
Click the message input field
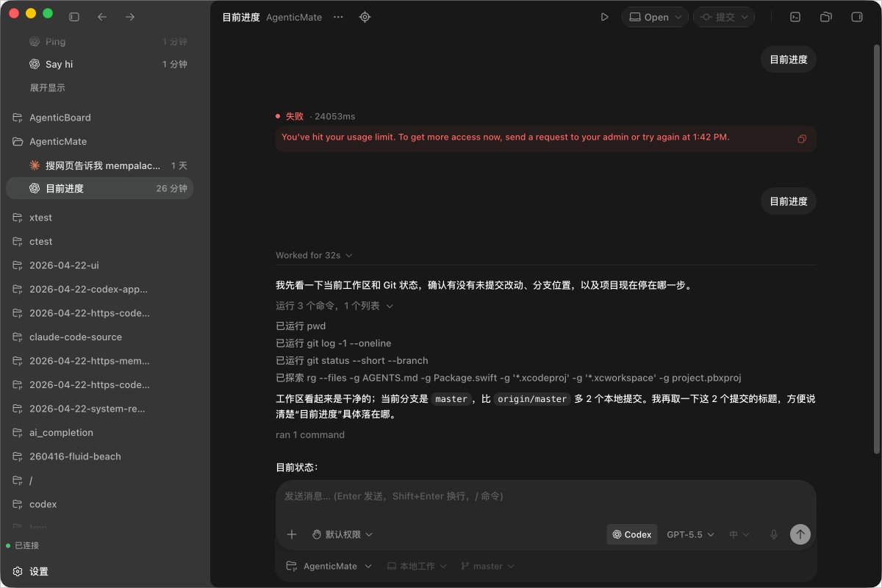point(545,497)
